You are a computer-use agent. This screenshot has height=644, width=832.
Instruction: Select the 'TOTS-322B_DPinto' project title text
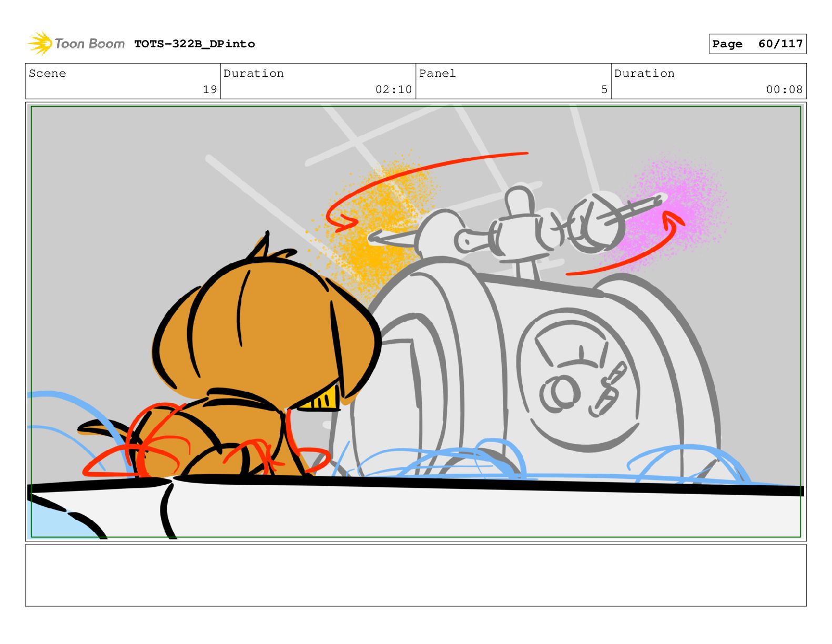[195, 44]
